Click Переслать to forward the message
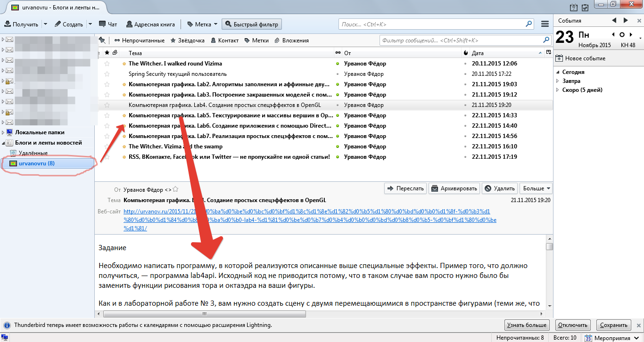This screenshot has width=644, height=342. (405, 188)
